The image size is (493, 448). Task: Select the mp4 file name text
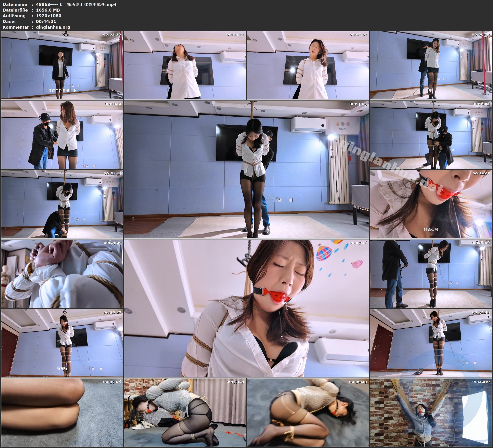[76, 4]
